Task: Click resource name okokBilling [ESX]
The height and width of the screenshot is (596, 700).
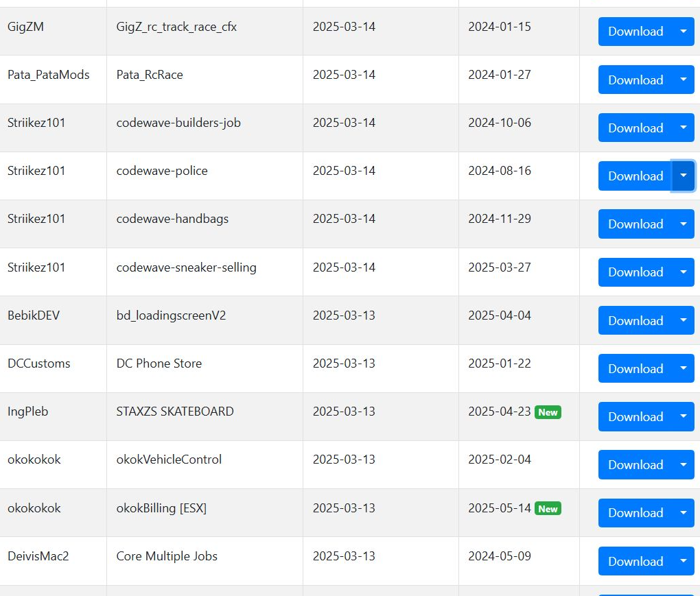Action: 161,508
